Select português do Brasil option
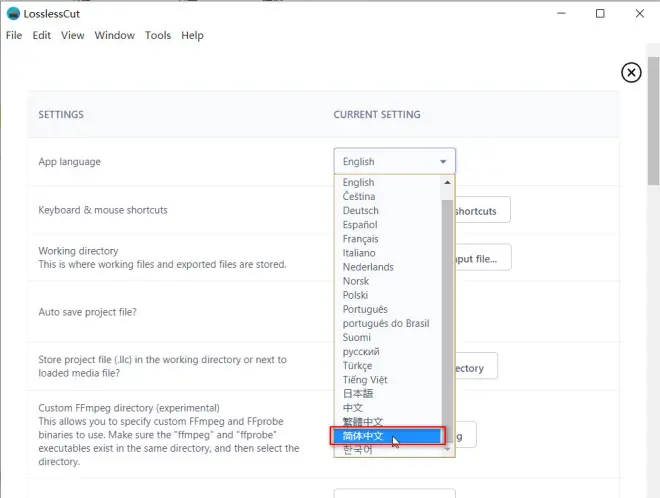Viewport: 660px width, 498px height. click(388, 323)
